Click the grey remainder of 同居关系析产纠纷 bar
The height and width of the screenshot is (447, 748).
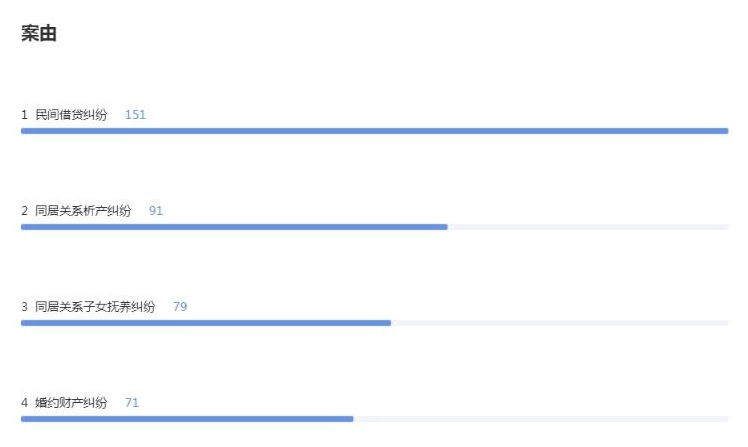click(588, 227)
